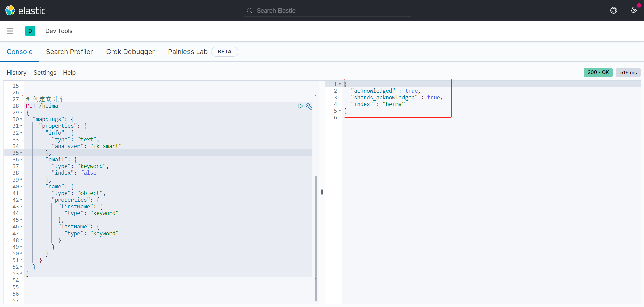Collapse the "name" fold at line 40
644x307 pixels.
(21, 187)
